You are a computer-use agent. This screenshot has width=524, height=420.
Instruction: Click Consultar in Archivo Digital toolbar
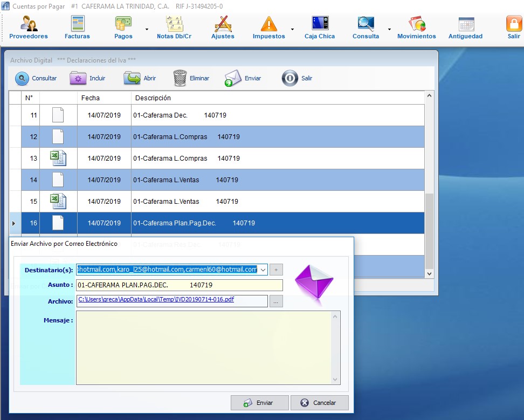(x=36, y=79)
